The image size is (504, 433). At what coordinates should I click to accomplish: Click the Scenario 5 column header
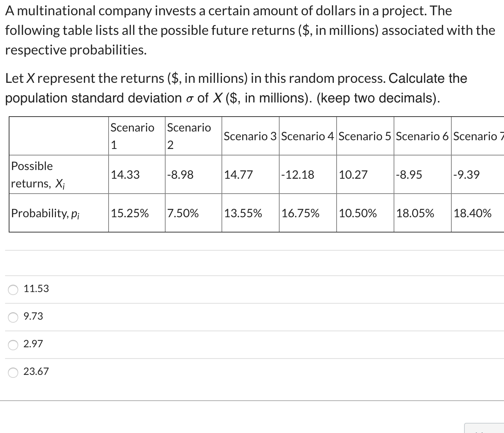click(x=365, y=136)
